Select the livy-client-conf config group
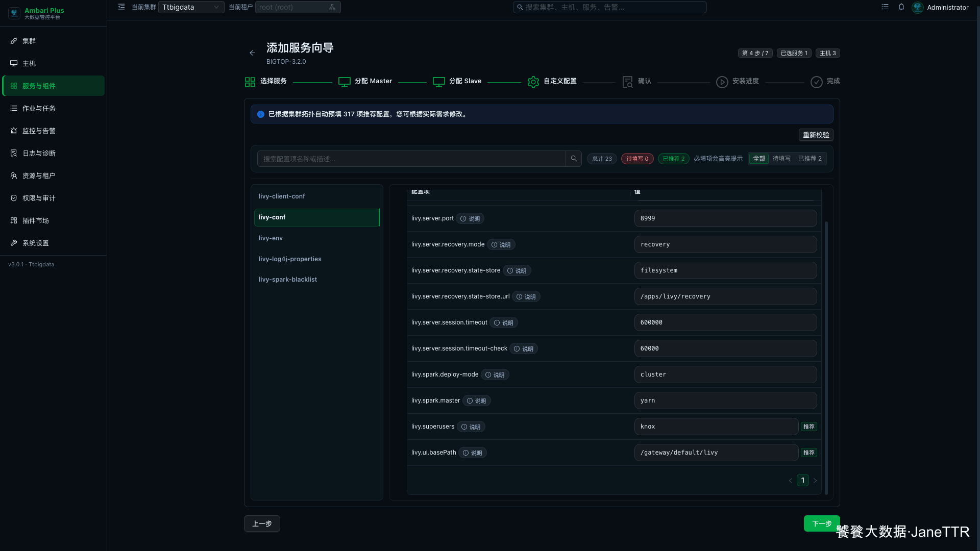 click(x=316, y=196)
